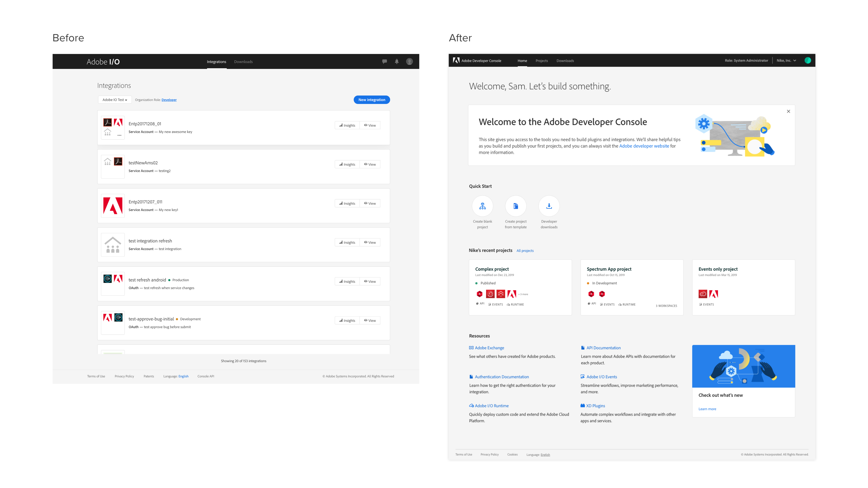Click the Creative Cloud icon in Events only project

[x=703, y=294]
